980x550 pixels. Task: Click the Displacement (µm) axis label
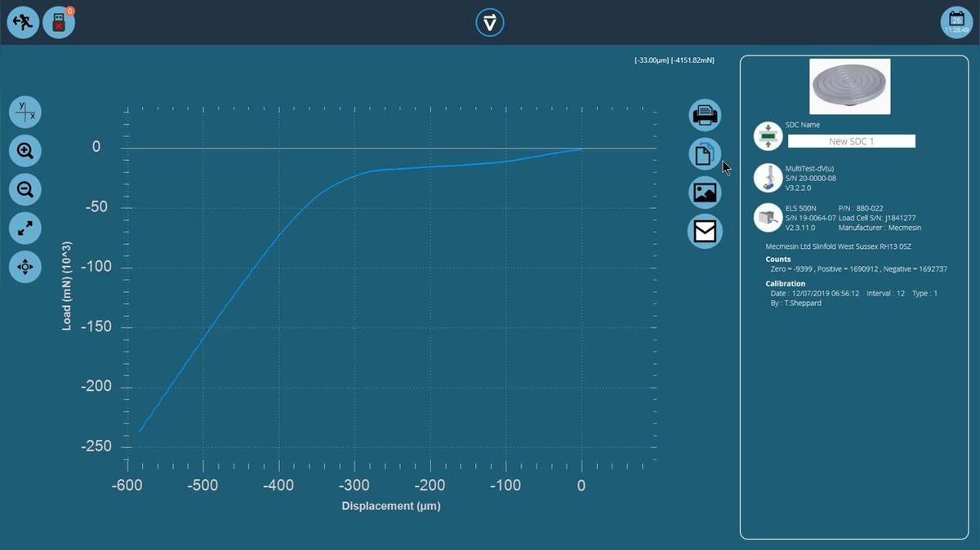391,506
